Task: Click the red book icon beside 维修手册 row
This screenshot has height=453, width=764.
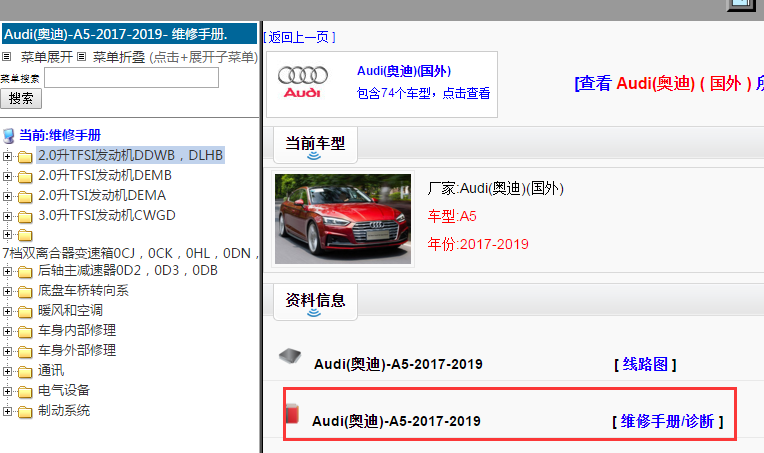Action: (x=292, y=414)
